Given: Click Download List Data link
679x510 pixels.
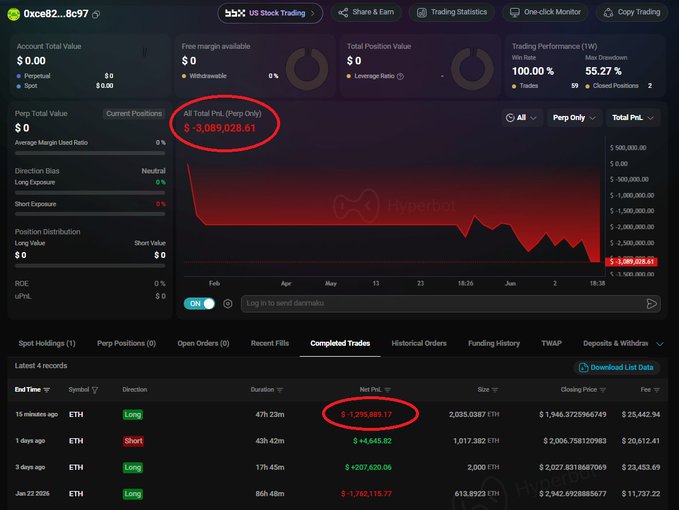Looking at the screenshot, I should pyautogui.click(x=617, y=367).
